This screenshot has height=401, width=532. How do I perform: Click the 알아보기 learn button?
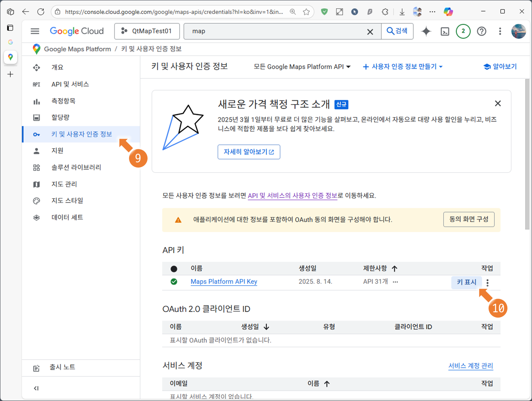tap(500, 67)
